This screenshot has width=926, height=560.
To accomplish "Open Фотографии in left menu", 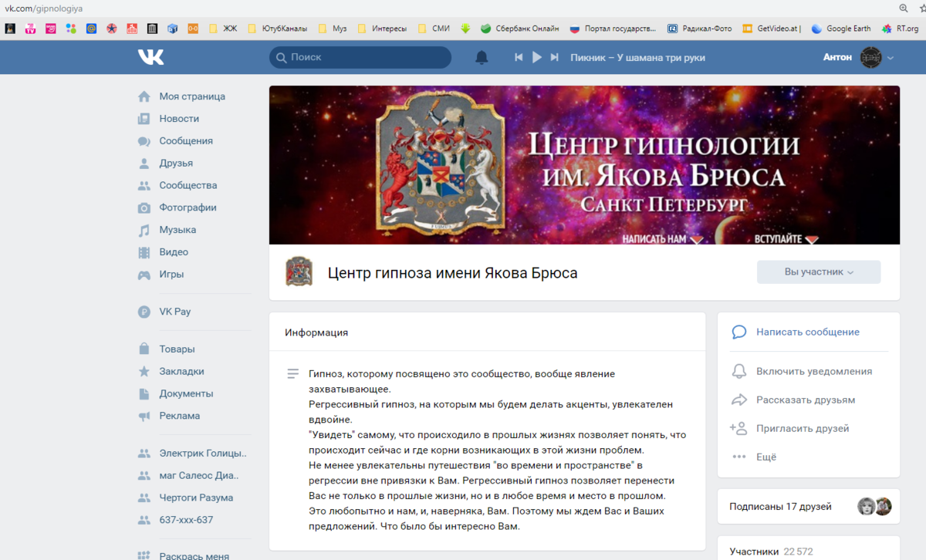I will [x=188, y=207].
